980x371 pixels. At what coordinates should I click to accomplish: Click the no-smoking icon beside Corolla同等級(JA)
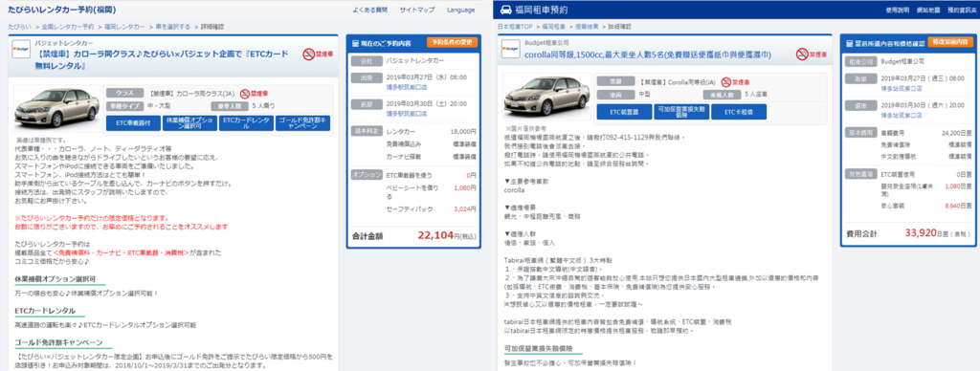(x=725, y=82)
